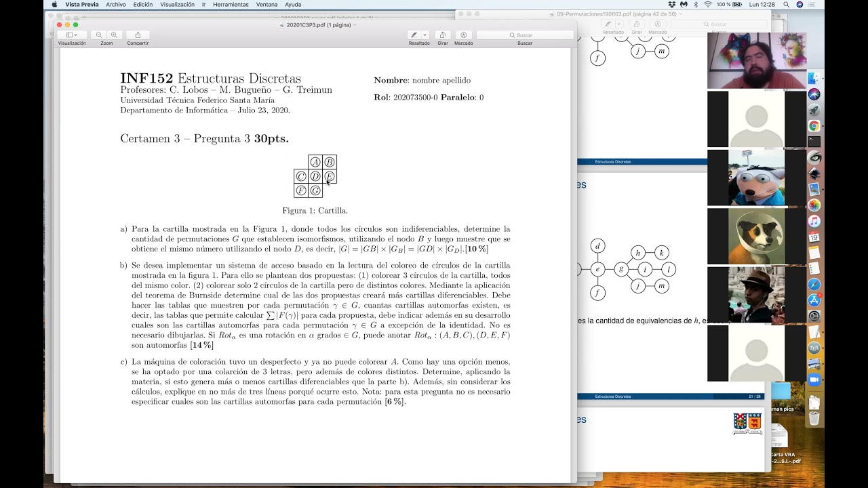Open the Apple menu
868x488 pixels.
pyautogui.click(x=54, y=4)
